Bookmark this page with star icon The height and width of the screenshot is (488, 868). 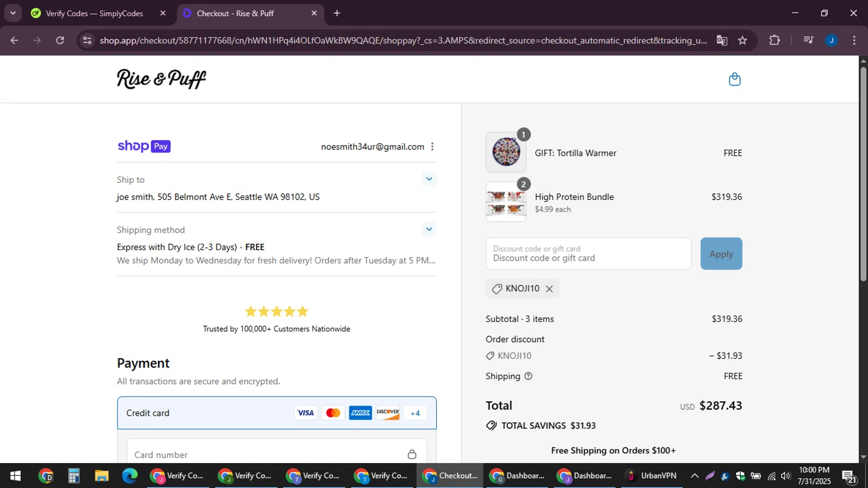click(x=742, y=41)
